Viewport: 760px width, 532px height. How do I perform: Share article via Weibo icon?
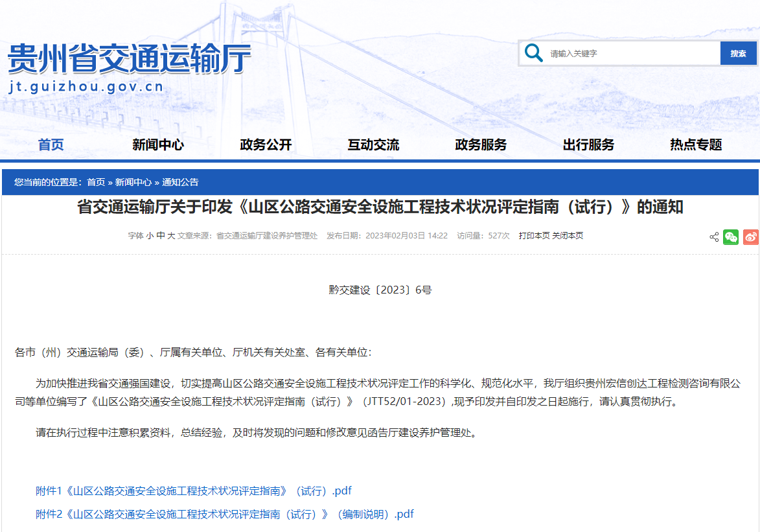(750, 237)
